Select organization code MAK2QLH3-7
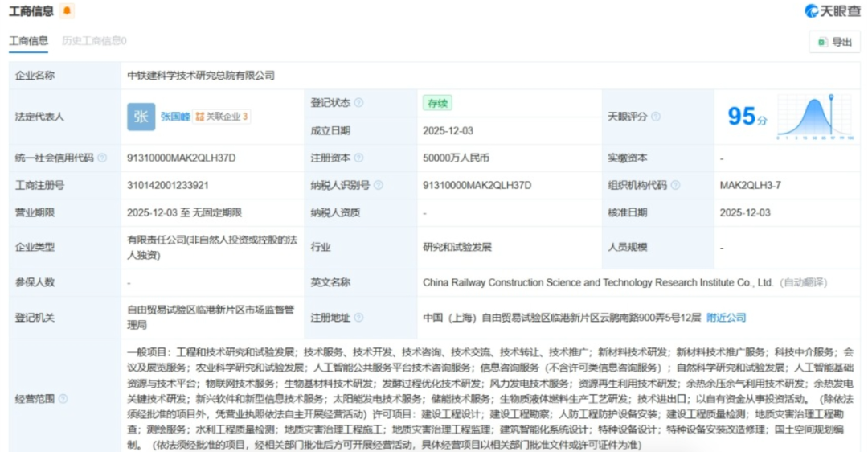The width and height of the screenshot is (868, 452). [750, 185]
